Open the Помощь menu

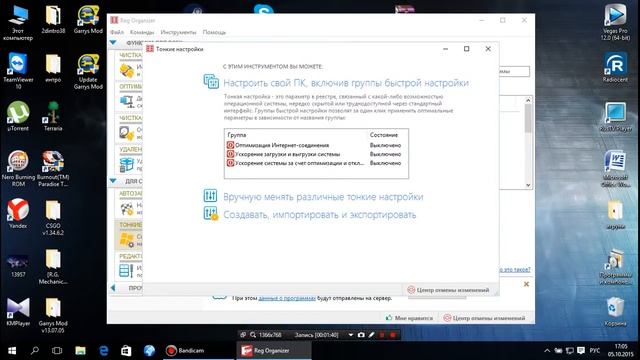[214, 32]
